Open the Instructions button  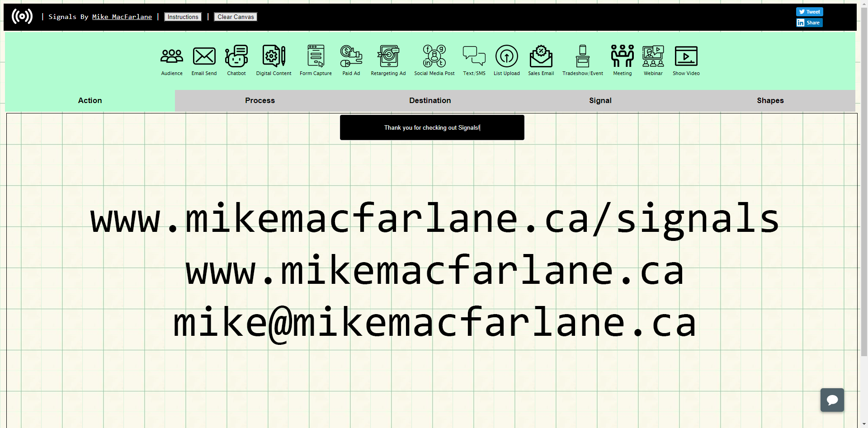click(x=183, y=17)
